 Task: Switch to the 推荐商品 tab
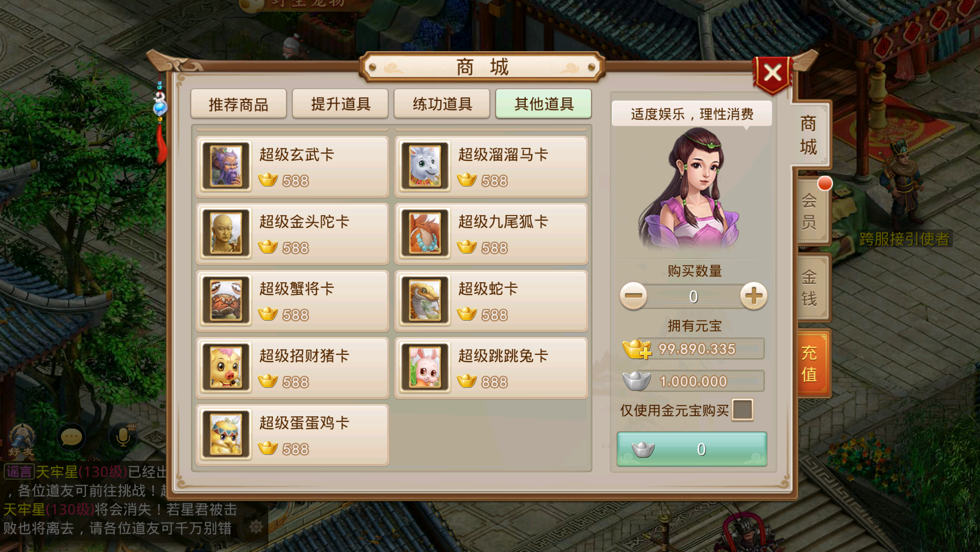tap(239, 104)
